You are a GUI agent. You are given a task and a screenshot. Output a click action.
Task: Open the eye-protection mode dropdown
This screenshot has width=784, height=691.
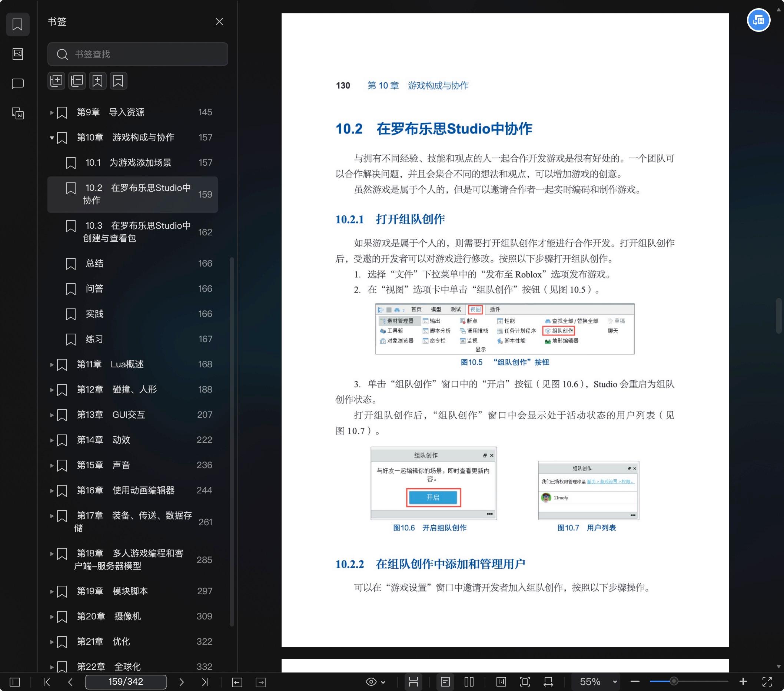tap(375, 682)
